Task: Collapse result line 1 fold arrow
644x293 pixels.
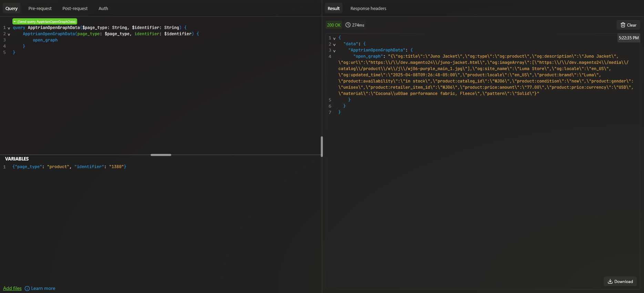Action: pos(334,38)
